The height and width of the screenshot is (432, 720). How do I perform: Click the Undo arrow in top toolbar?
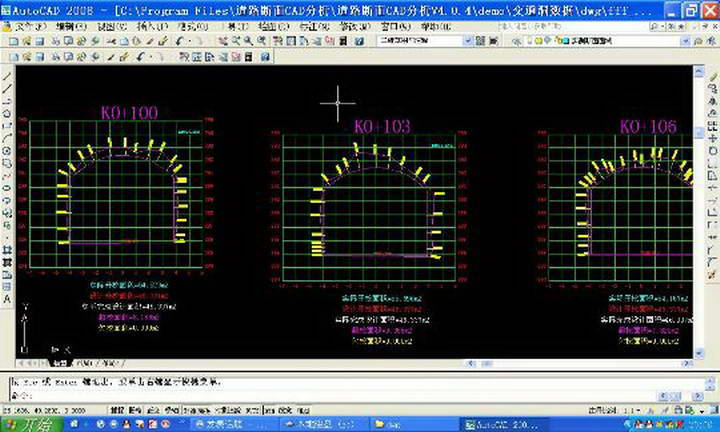(x=179, y=41)
